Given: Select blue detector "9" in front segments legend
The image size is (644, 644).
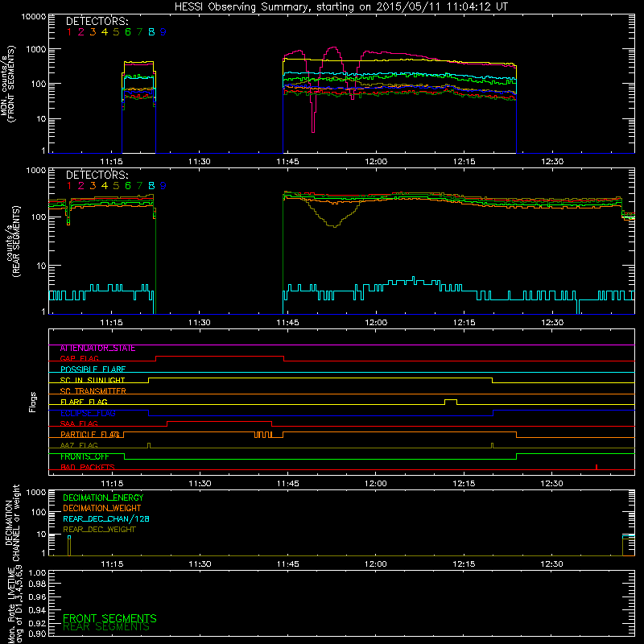Looking at the screenshot, I should pos(163,32).
